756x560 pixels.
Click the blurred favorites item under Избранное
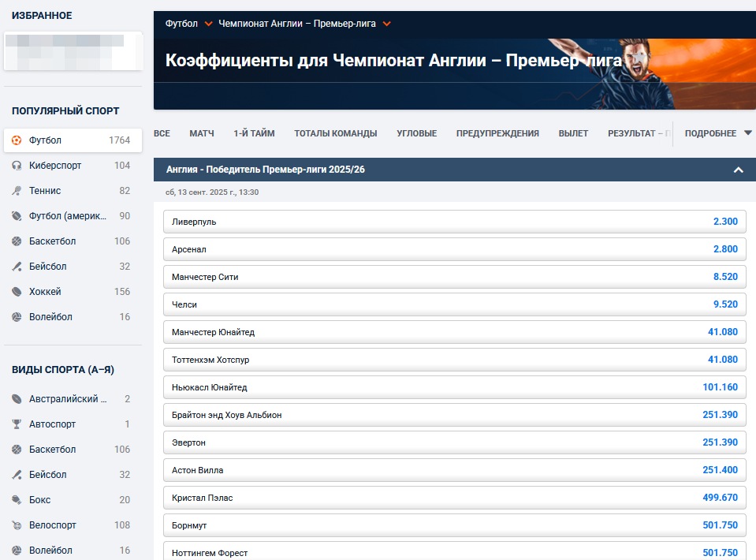(73, 50)
